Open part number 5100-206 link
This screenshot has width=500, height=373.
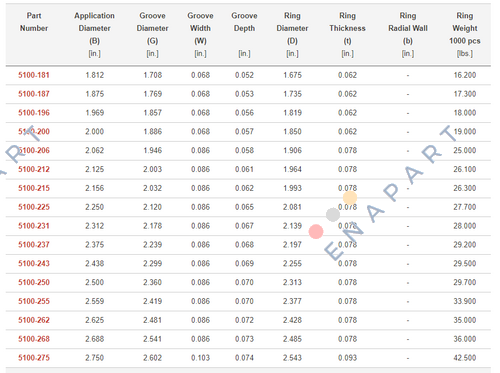(x=34, y=150)
